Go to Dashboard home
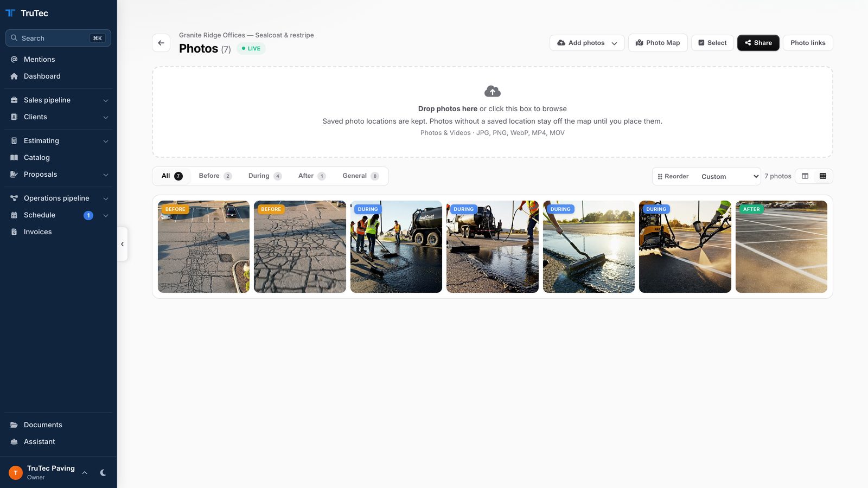The height and width of the screenshot is (488, 868). point(59,76)
